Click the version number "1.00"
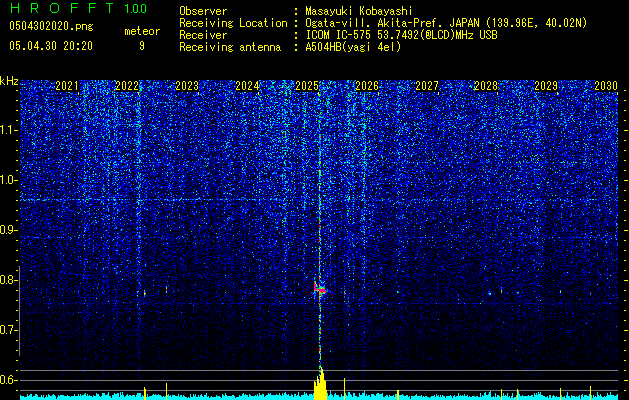Image resolution: width=629 pixels, height=400 pixels. [136, 9]
